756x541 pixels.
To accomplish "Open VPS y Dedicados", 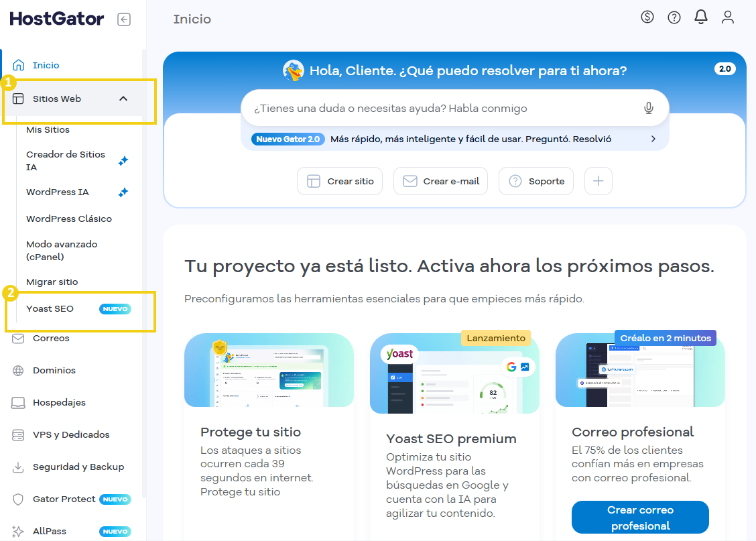I will pos(71,435).
